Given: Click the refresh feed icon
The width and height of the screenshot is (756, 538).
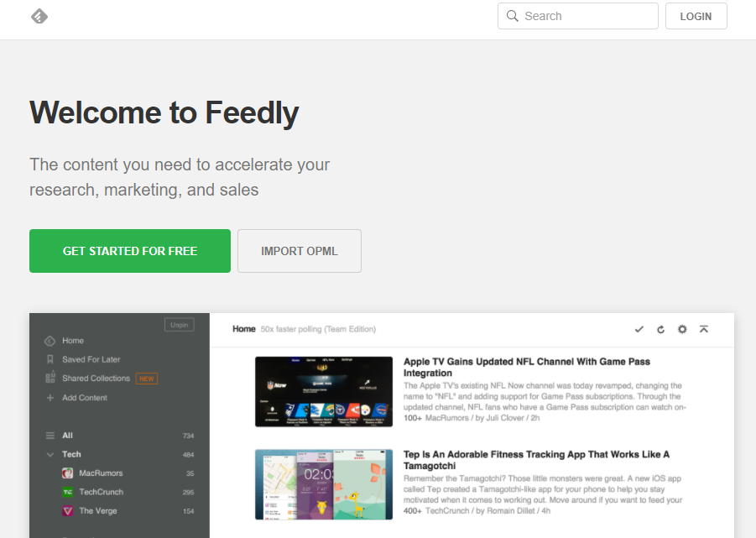Looking at the screenshot, I should [x=660, y=329].
